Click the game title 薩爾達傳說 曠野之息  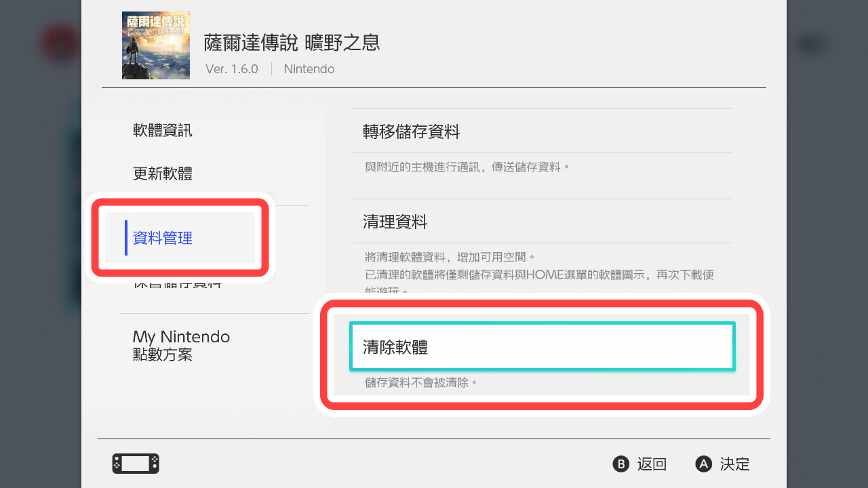click(292, 43)
